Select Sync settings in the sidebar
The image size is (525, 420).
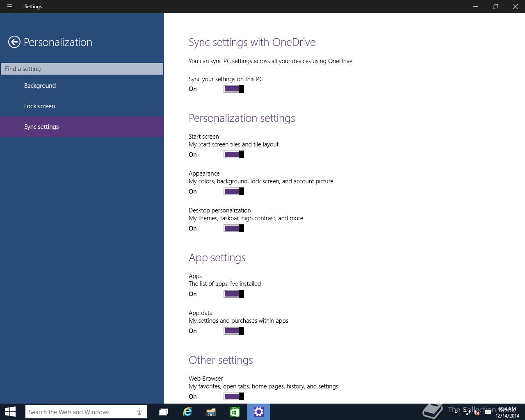point(41,127)
